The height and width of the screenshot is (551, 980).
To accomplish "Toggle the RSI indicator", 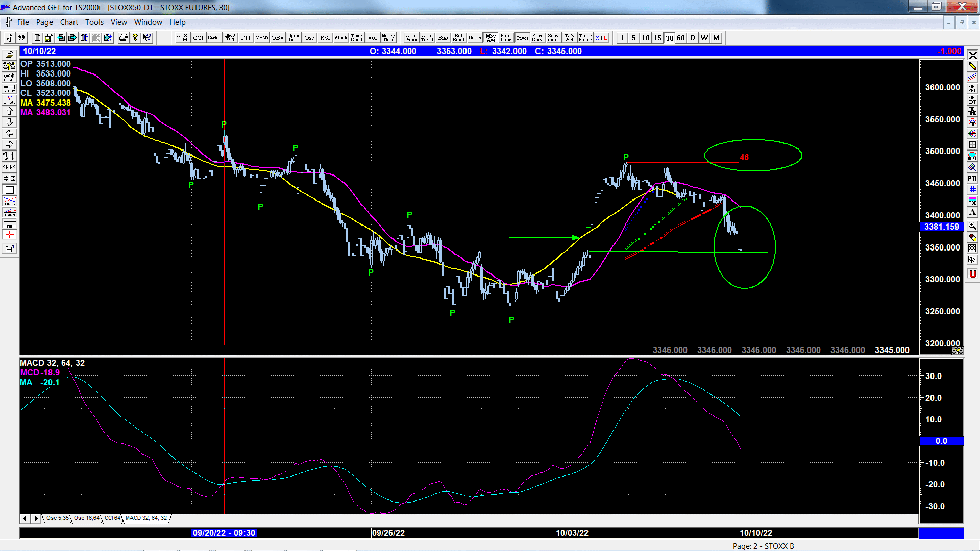I will (325, 38).
